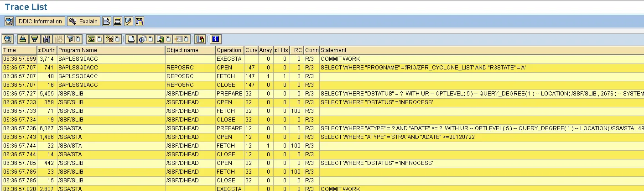Screen dimensions: 644x191
Task: Click duration 442 in the /SSF/SLIB row
Action: [x=47, y=163]
